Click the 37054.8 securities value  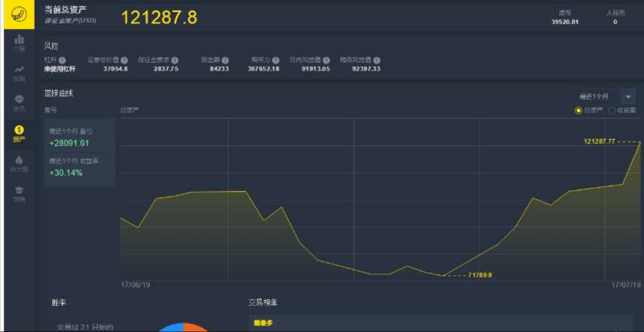point(115,69)
